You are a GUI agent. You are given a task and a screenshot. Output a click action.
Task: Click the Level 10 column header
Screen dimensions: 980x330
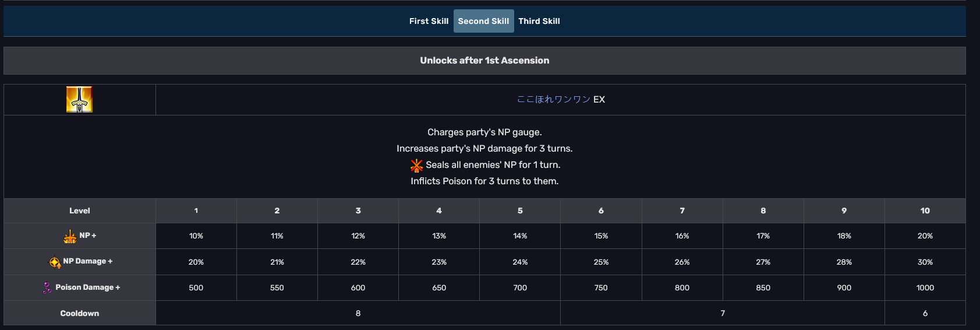pos(925,210)
